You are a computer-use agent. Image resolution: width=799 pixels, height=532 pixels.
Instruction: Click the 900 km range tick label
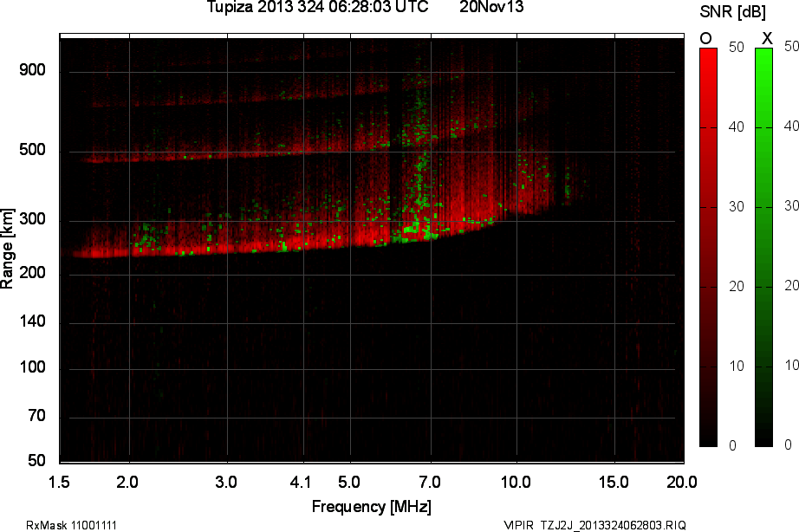[x=31, y=71]
